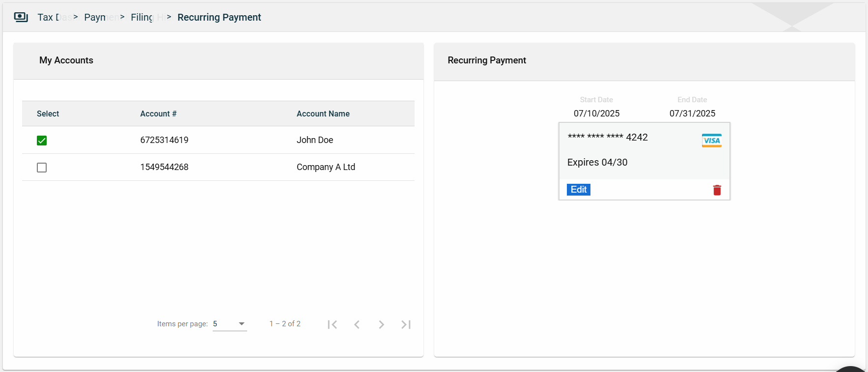This screenshot has height=372, width=868.
Task: Delete the saved card with trash icon
Action: tap(717, 190)
